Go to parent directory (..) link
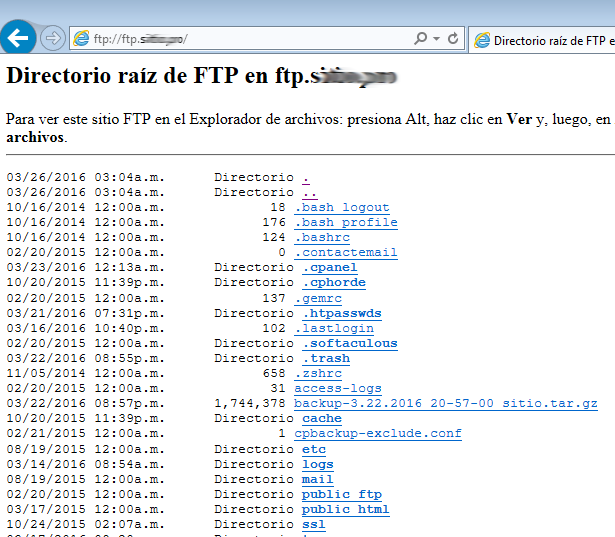615x537 pixels. pyautogui.click(x=310, y=192)
